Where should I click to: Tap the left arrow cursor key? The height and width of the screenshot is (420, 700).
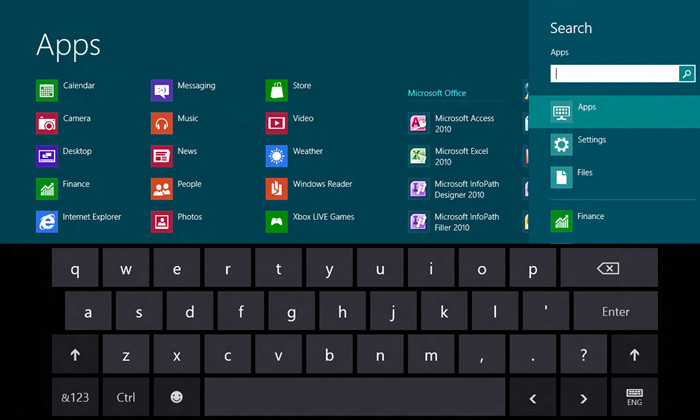pyautogui.click(x=533, y=397)
